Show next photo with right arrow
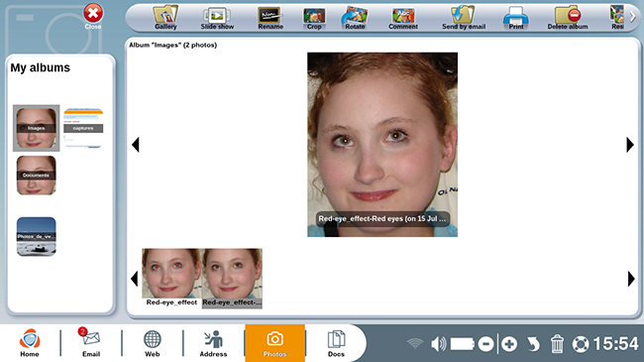 point(630,145)
